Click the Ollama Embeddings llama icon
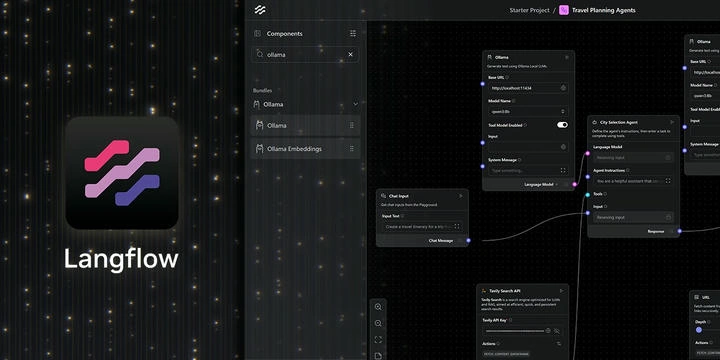 (x=259, y=149)
